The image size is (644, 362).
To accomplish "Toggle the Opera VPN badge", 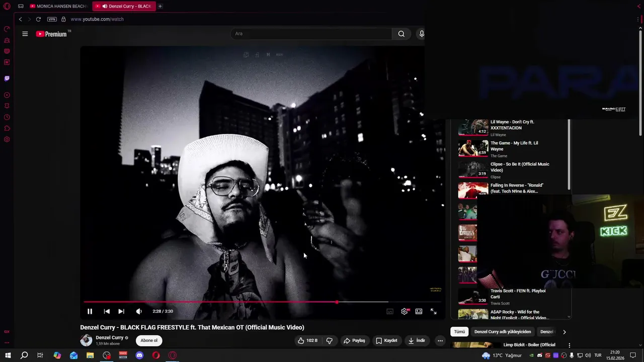I will (52, 19).
